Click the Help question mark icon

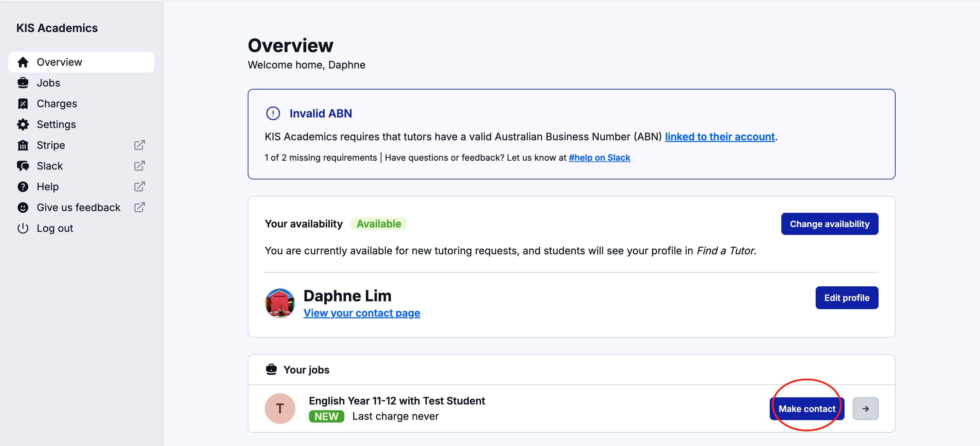(x=23, y=187)
